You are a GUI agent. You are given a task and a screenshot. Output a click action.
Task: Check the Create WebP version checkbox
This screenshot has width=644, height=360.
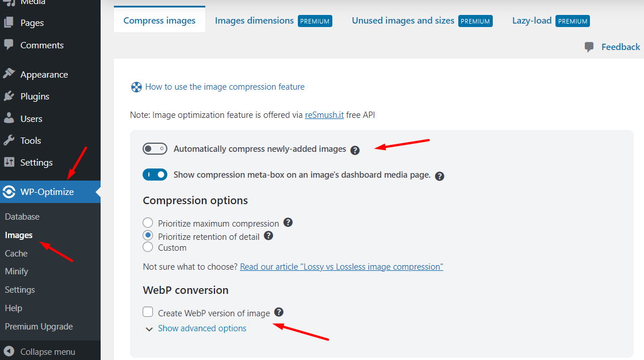(148, 312)
